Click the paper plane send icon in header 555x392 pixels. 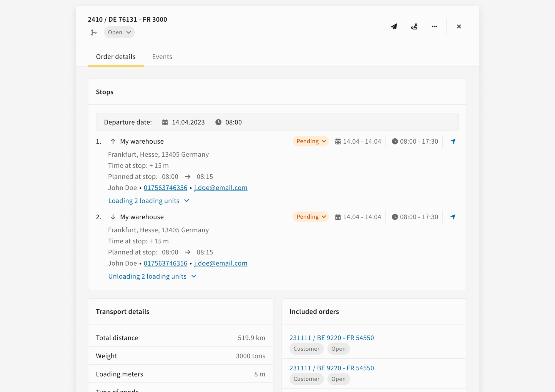click(394, 27)
